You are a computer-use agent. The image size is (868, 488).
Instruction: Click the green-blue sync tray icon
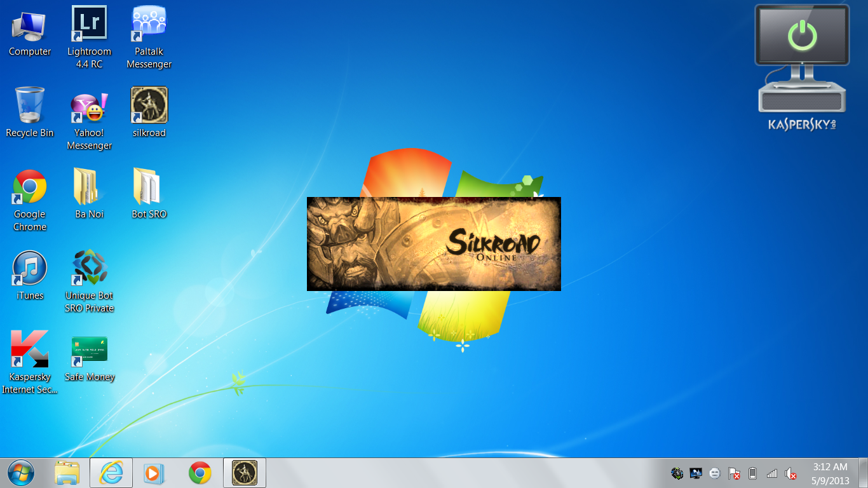(x=677, y=473)
